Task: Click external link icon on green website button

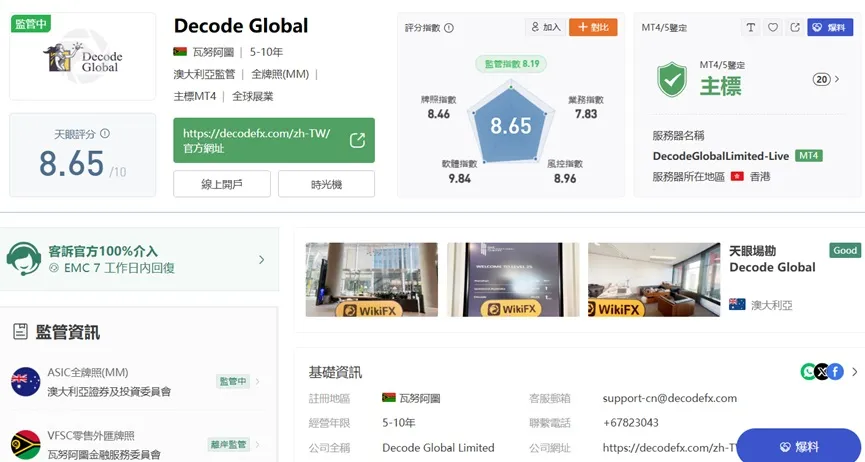Action: [357, 140]
